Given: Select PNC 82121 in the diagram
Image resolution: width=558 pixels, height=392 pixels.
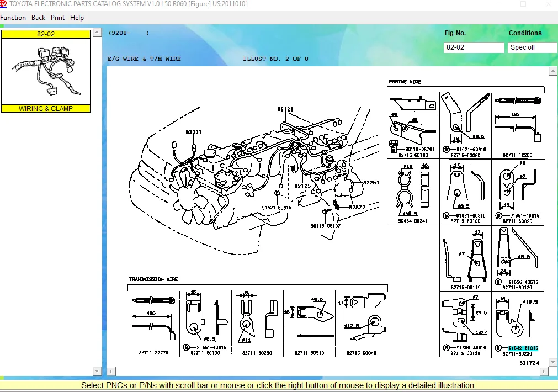Looking at the screenshot, I should (285, 109).
